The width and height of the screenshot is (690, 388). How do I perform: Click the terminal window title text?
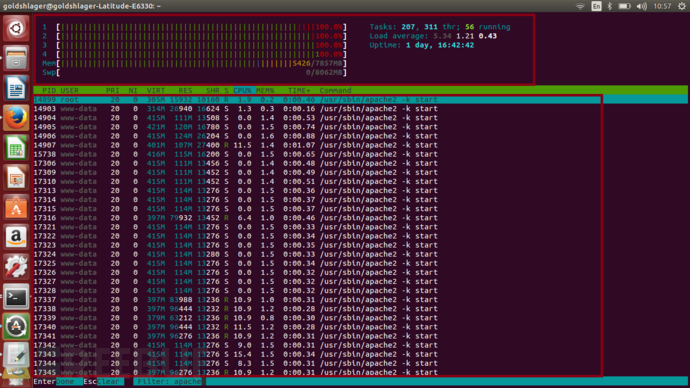pyautogui.click(x=82, y=6)
